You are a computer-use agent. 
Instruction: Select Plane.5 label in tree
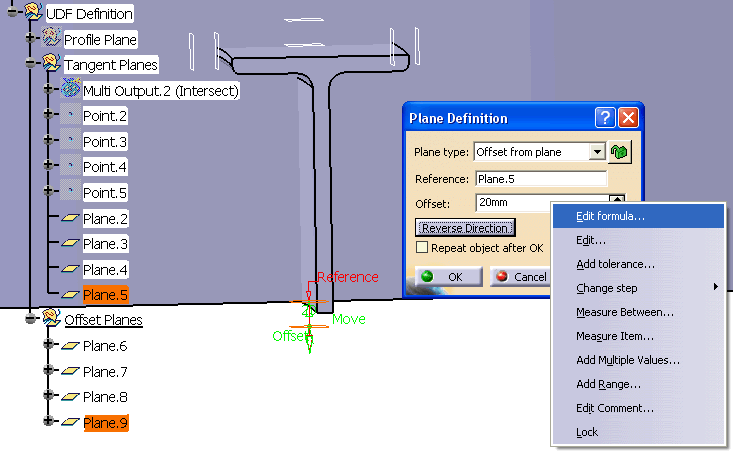click(x=105, y=295)
